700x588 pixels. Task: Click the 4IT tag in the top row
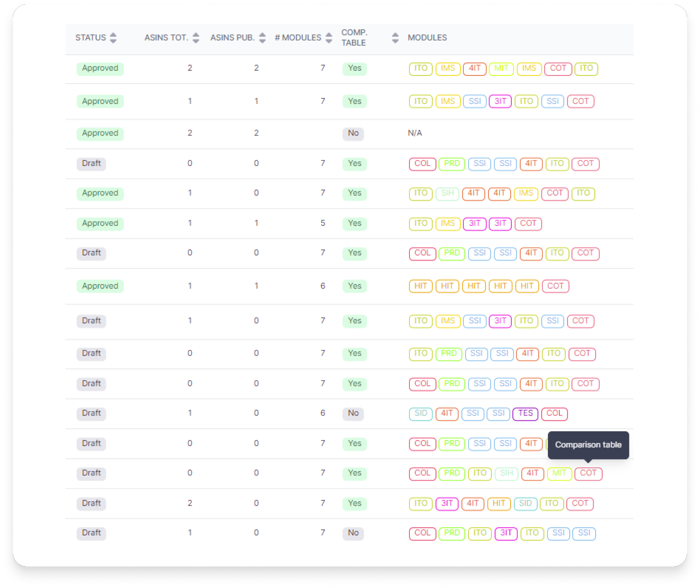coord(475,69)
